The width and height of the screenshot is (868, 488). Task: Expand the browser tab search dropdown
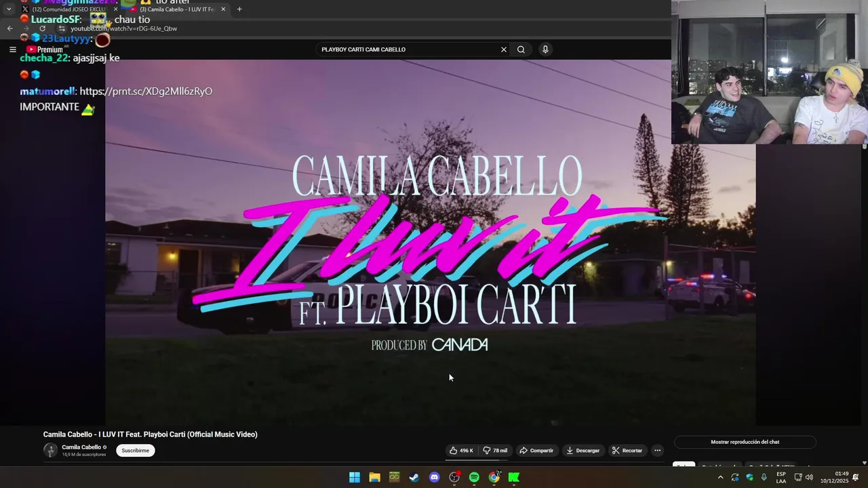pyautogui.click(x=9, y=9)
